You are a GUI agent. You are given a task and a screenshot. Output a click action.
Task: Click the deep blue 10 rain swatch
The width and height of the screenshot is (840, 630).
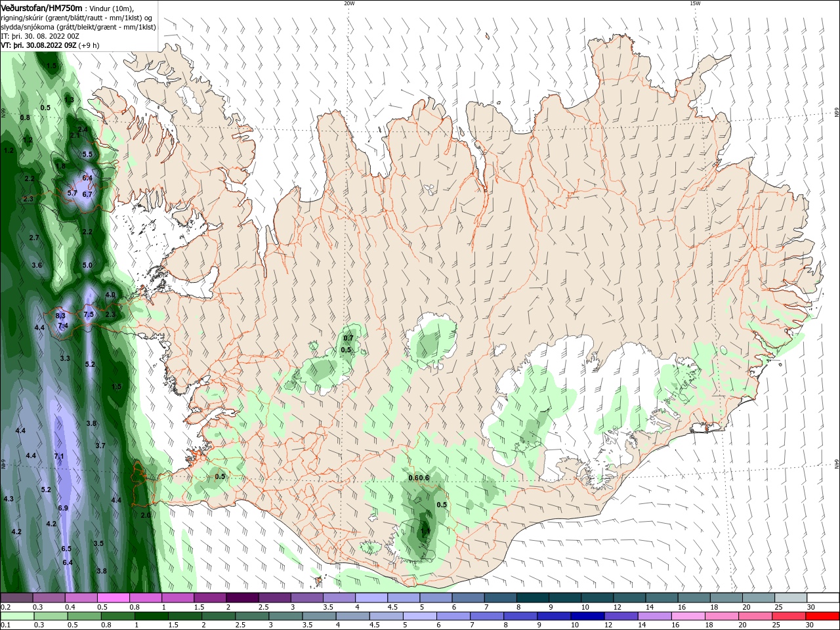coord(588,616)
